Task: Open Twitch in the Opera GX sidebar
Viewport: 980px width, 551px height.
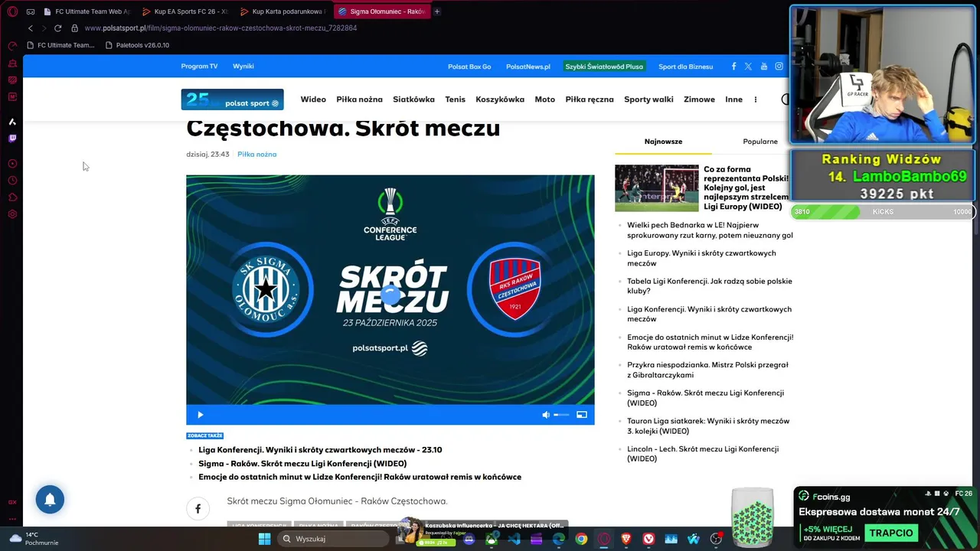Action: coord(12,139)
